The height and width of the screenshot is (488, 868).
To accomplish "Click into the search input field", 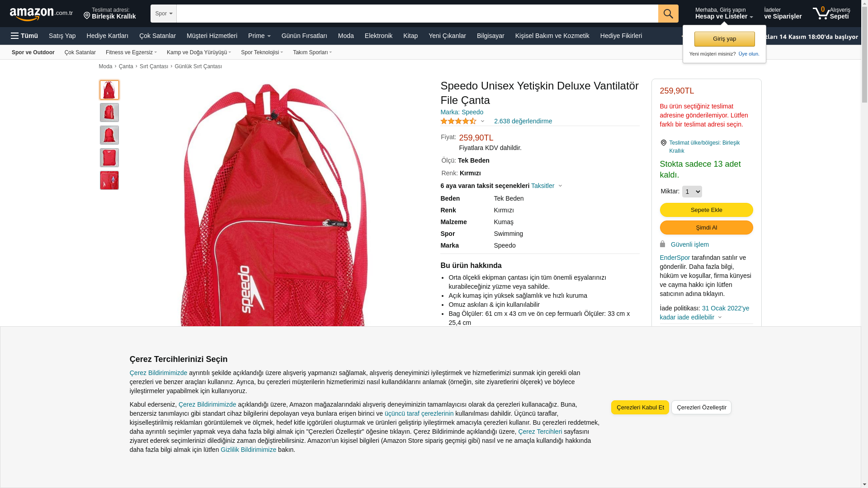I will (417, 14).
